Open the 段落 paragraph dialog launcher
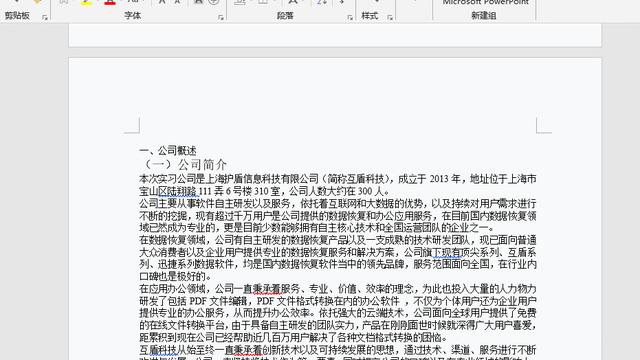This screenshot has width=640, height=360. [x=350, y=18]
